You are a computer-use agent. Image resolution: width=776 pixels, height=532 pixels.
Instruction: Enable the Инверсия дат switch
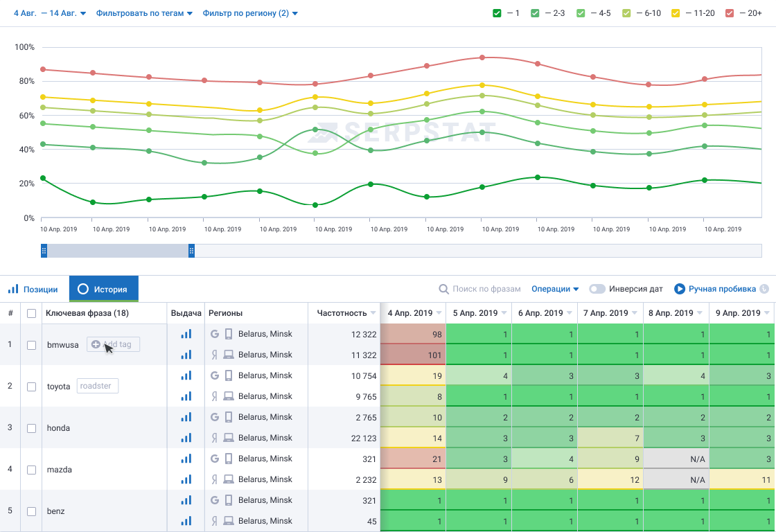597,289
